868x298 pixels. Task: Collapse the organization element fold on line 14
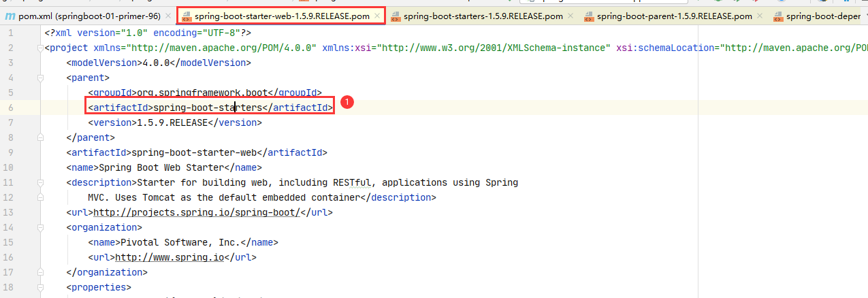pyautogui.click(x=41, y=227)
